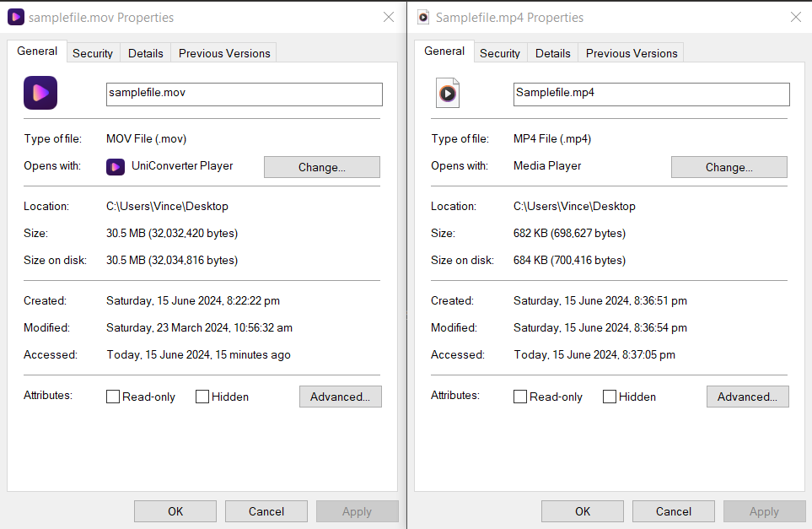Click OK in the MOV properties dialog
The image size is (812, 529).
(175, 510)
